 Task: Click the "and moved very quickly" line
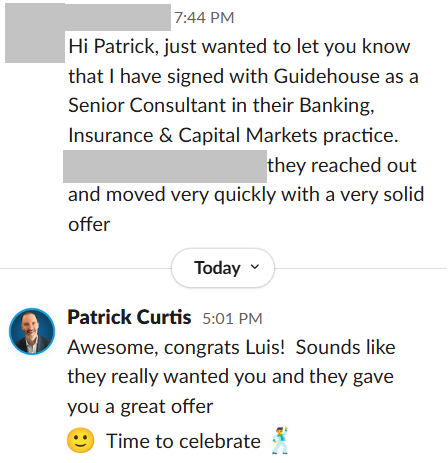tap(246, 195)
